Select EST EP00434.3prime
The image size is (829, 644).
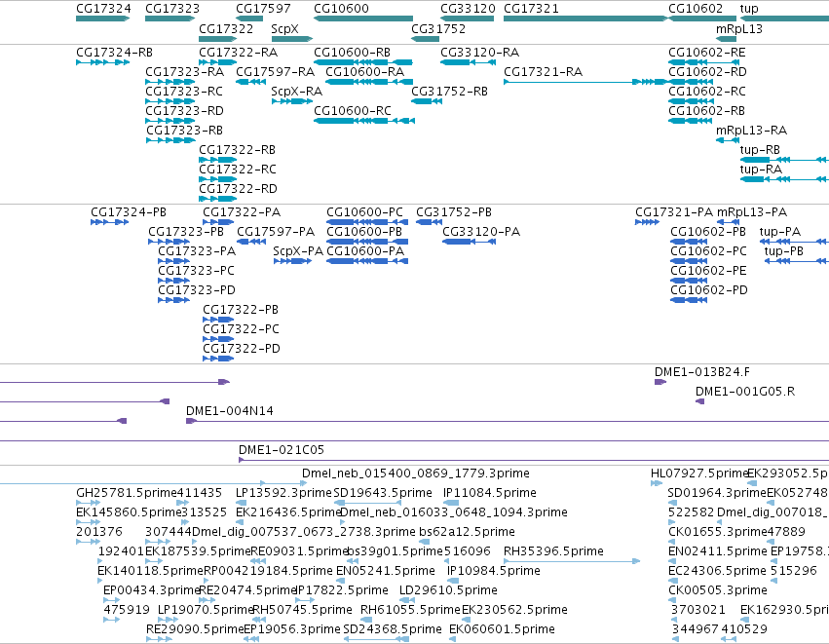click(x=151, y=591)
